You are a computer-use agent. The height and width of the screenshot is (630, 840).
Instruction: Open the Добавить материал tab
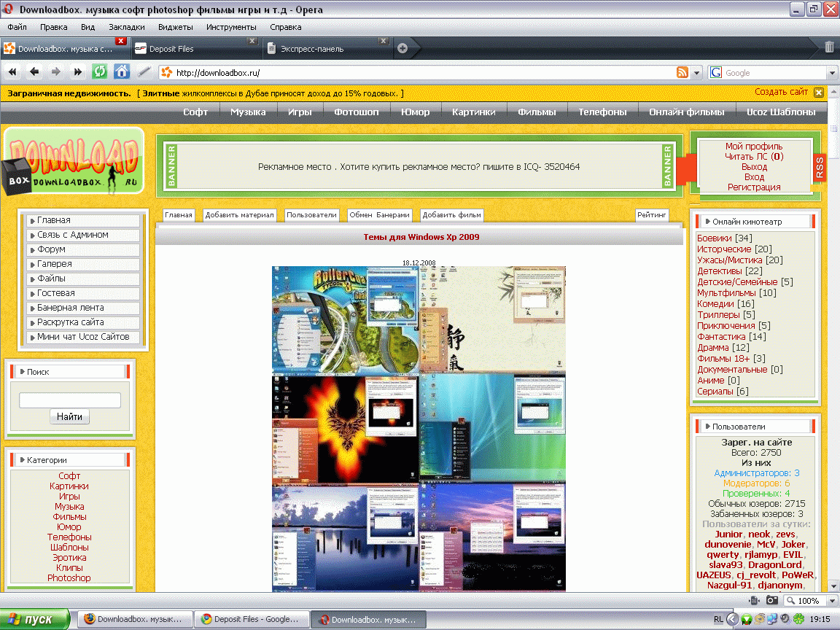[x=239, y=215]
